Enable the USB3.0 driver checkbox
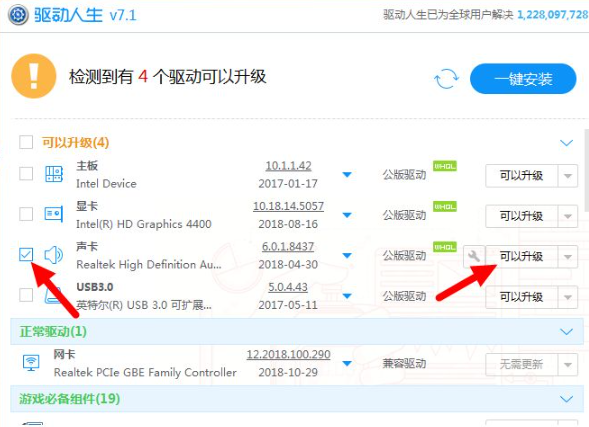589x427 pixels. (x=26, y=295)
